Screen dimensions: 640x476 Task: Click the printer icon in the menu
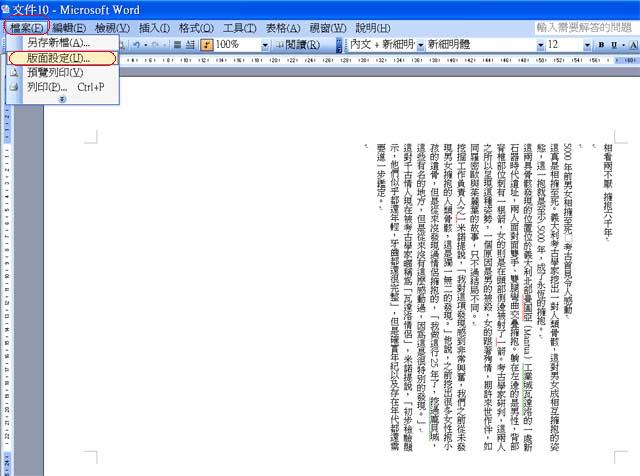coord(14,87)
